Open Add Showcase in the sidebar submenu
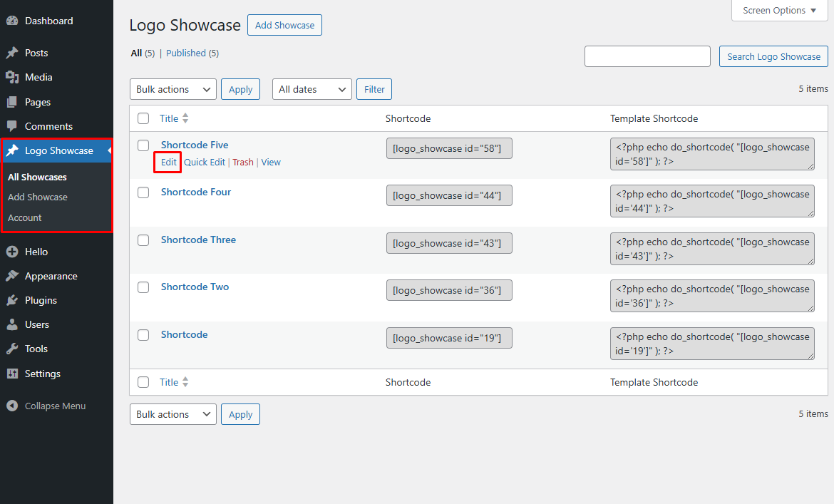 (38, 197)
